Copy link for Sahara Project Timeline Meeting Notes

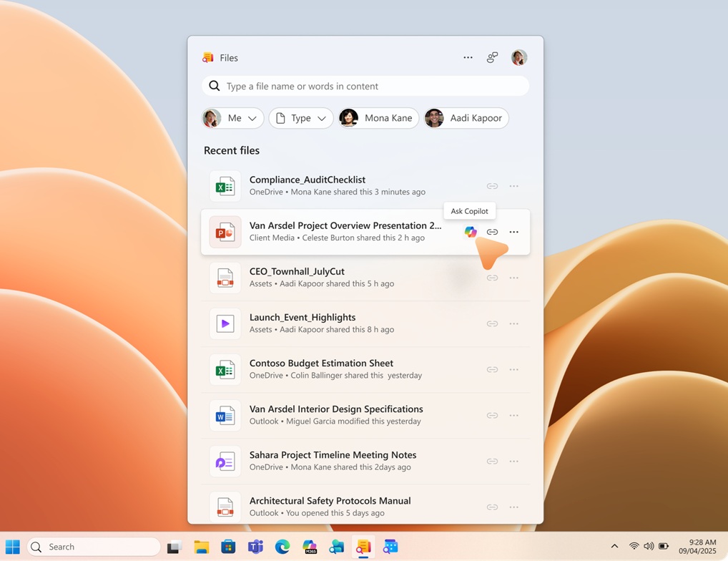pyautogui.click(x=492, y=462)
